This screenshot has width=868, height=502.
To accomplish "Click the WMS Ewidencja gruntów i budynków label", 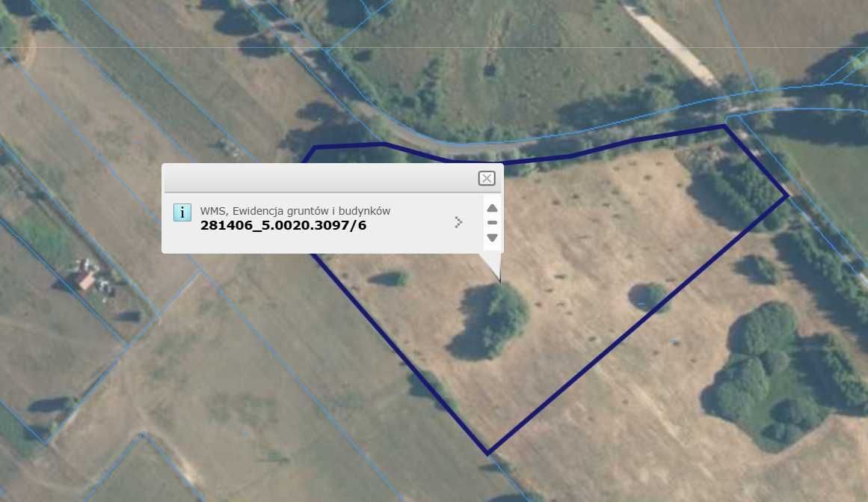I will 295,210.
